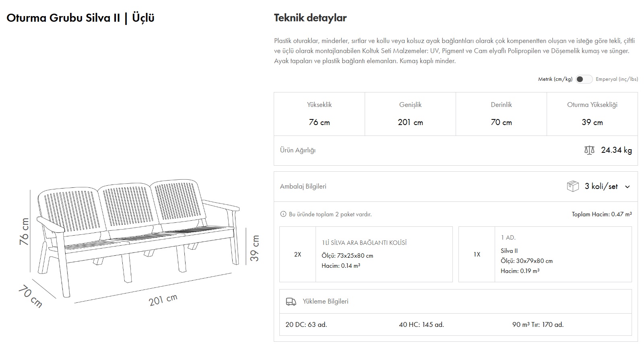Click the package box icon near 3 koli/set
644x349 pixels.
tap(572, 186)
